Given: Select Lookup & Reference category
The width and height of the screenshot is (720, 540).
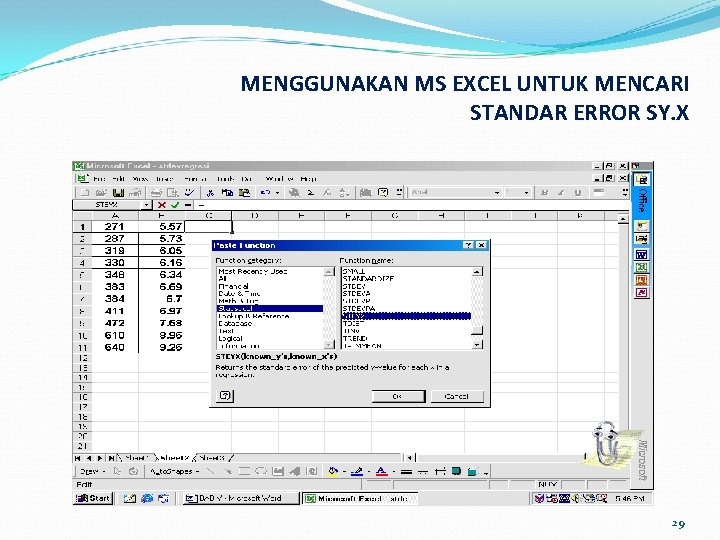Looking at the screenshot, I should 253,316.
